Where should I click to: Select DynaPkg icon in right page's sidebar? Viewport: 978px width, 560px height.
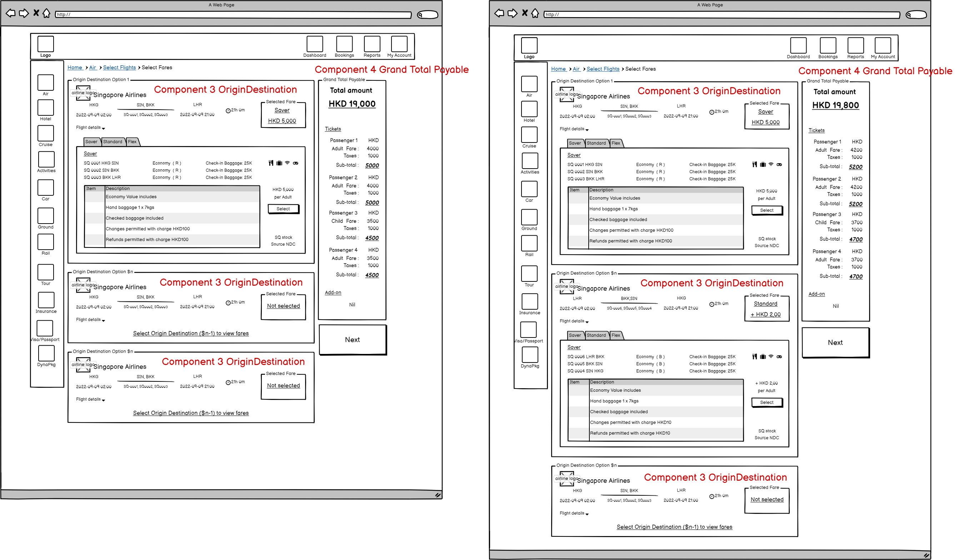click(530, 355)
